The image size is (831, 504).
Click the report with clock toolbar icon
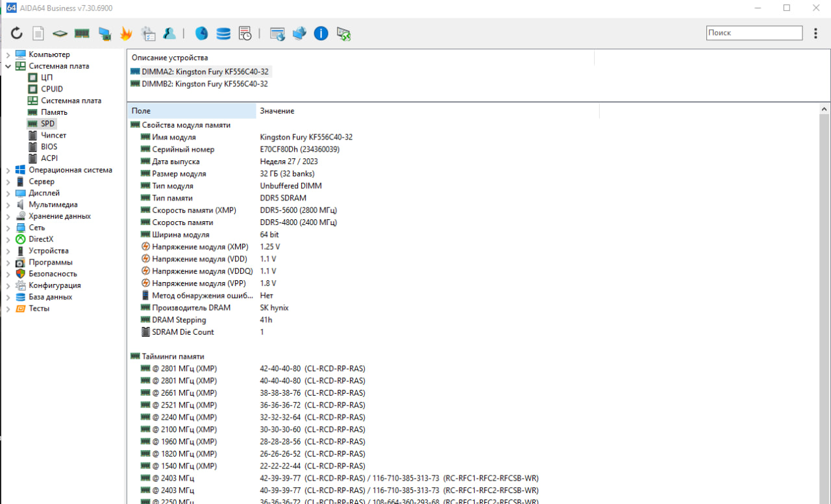[x=245, y=33]
